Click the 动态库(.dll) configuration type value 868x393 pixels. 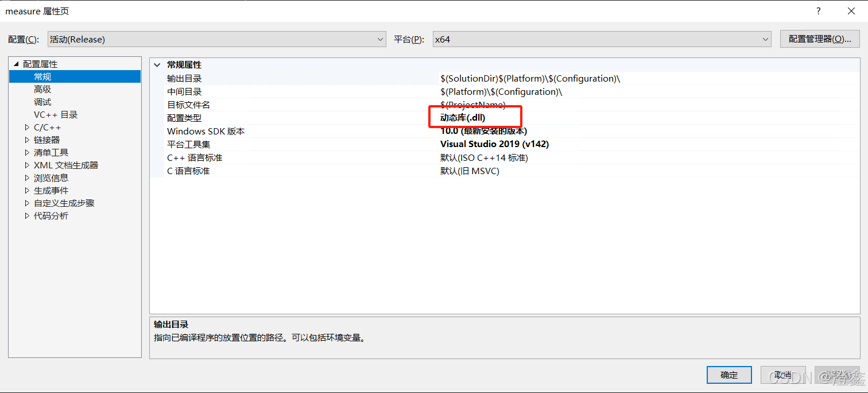click(463, 118)
